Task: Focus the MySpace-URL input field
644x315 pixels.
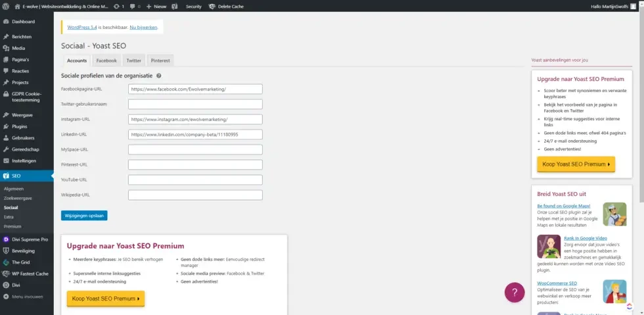Action: click(195, 149)
